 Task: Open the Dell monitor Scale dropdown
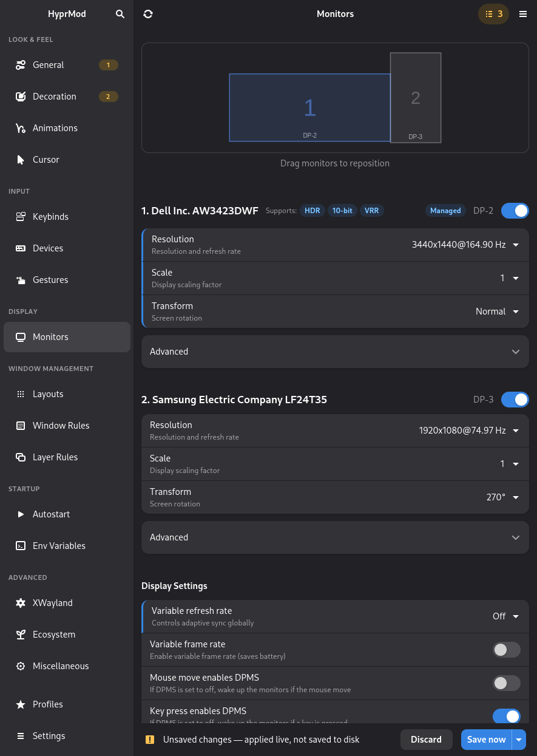click(x=509, y=278)
